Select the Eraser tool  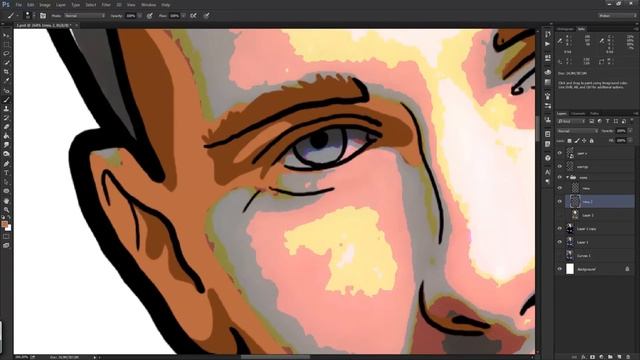6,127
